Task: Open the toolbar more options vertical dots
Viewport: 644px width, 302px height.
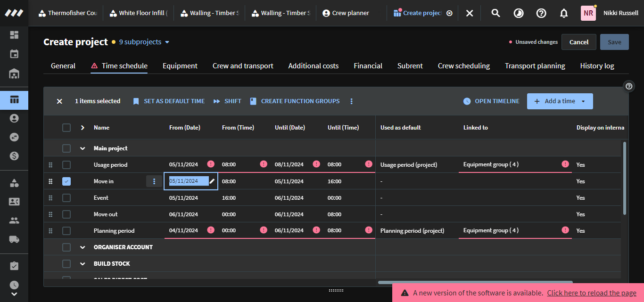Action: (x=352, y=101)
